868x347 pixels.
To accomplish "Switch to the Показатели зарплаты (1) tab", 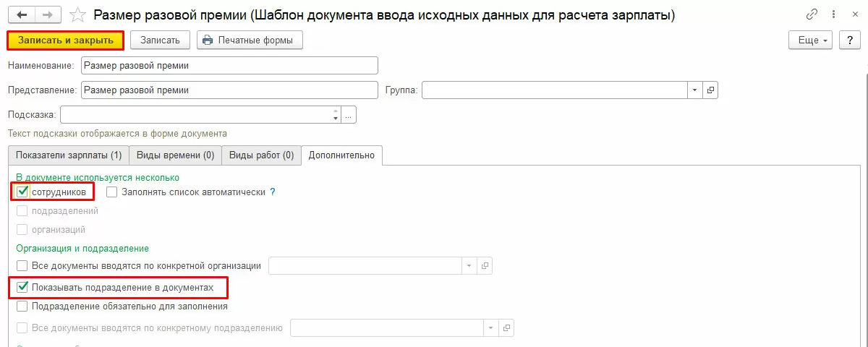I will click(x=69, y=155).
